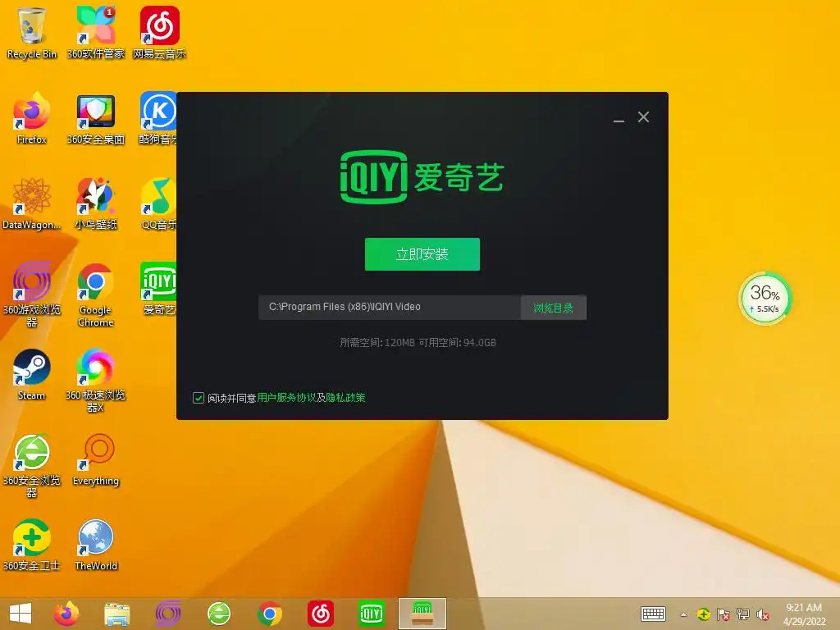Select the 爱奇艺 desktop shortcut icon

point(158,288)
